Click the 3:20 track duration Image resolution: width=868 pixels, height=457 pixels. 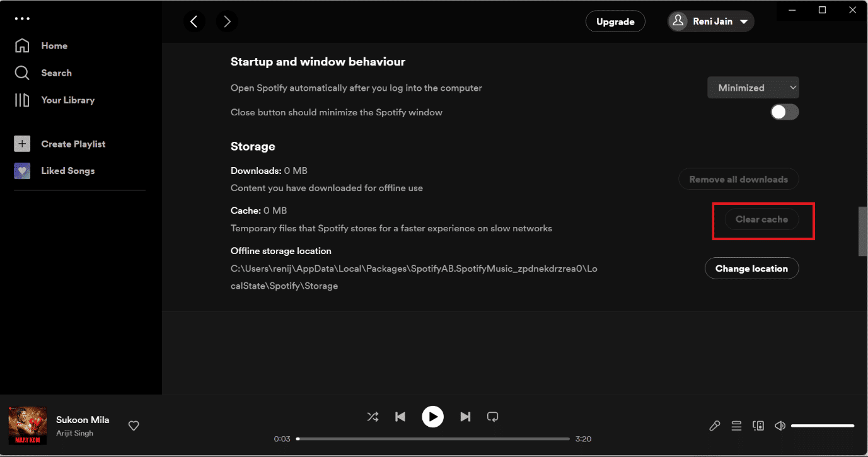[x=583, y=439]
